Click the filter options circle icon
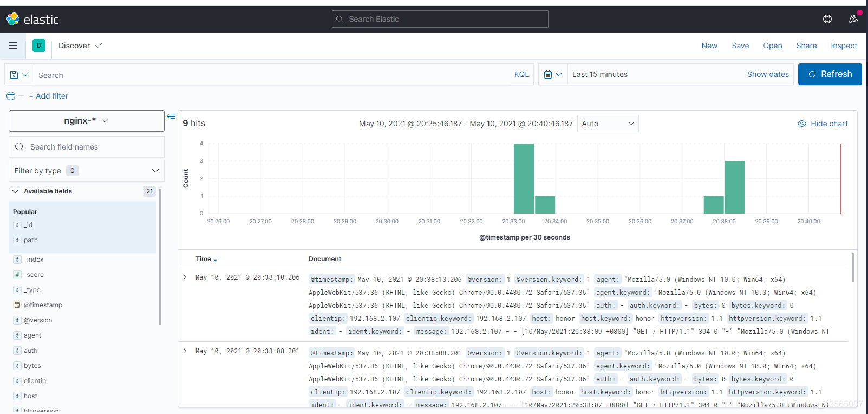 [x=11, y=96]
